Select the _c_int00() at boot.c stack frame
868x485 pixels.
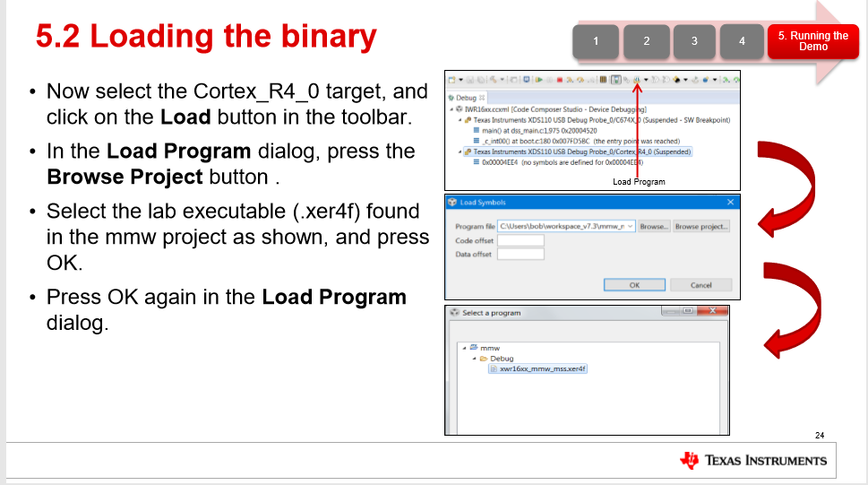(x=576, y=142)
